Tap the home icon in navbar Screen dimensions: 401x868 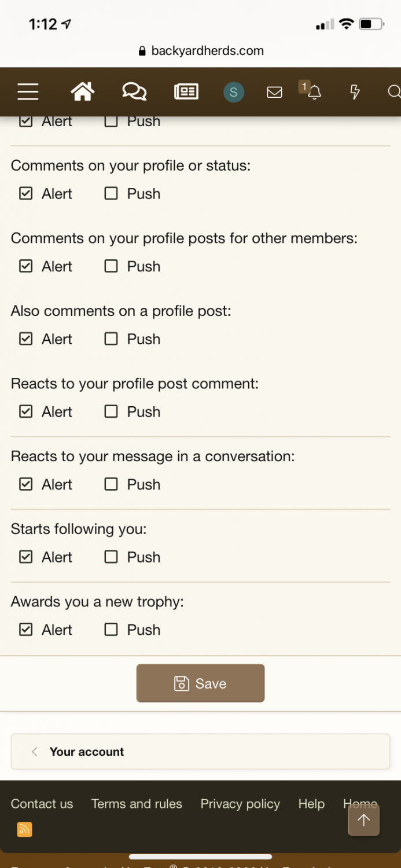[82, 91]
